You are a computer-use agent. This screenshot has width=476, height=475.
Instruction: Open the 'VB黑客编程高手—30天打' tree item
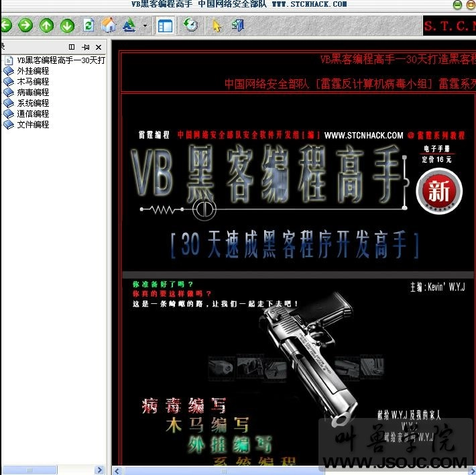61,60
